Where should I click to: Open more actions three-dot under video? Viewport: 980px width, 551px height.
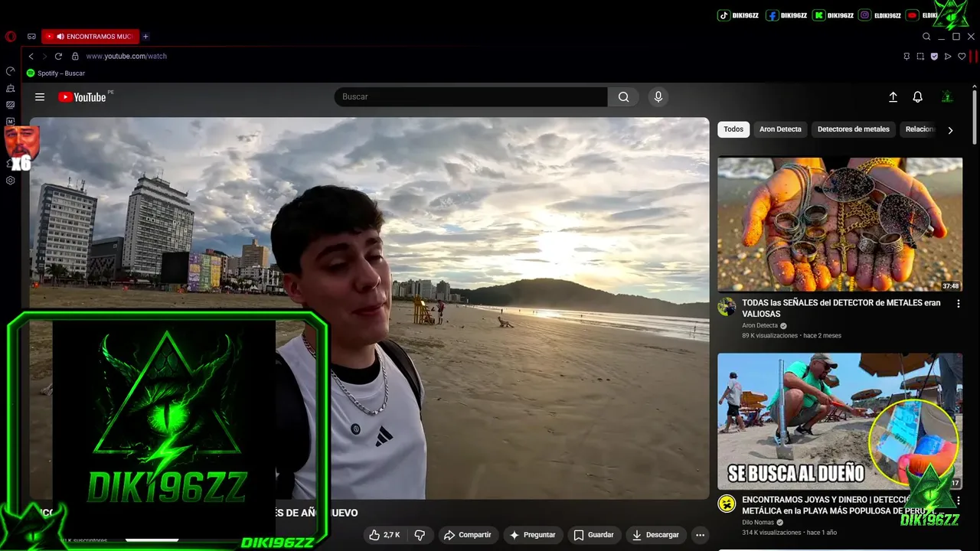click(700, 535)
